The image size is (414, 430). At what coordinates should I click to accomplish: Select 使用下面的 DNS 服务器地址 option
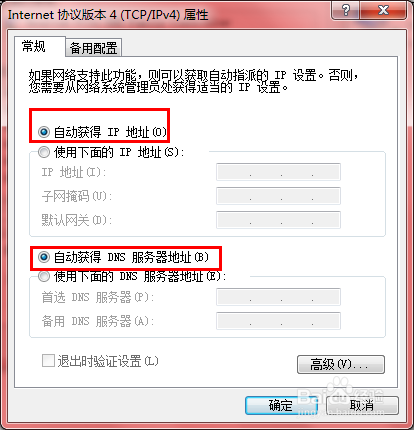[44, 276]
